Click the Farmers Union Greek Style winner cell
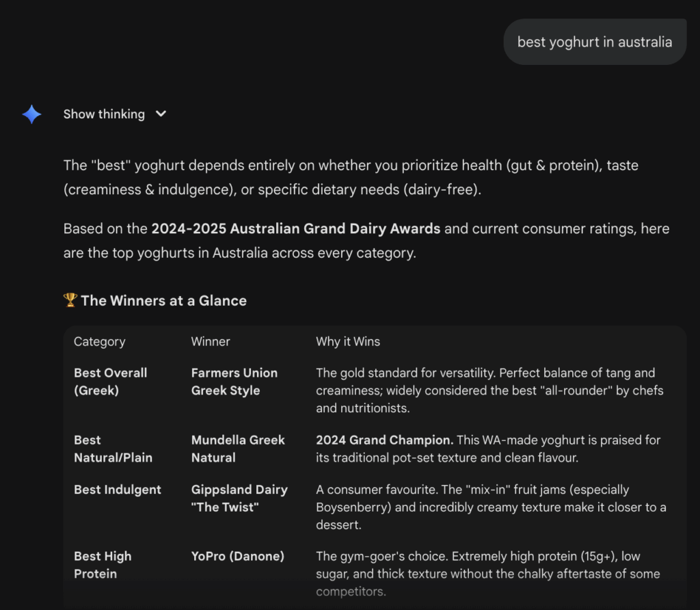The width and height of the screenshot is (700, 610). pyautogui.click(x=234, y=382)
